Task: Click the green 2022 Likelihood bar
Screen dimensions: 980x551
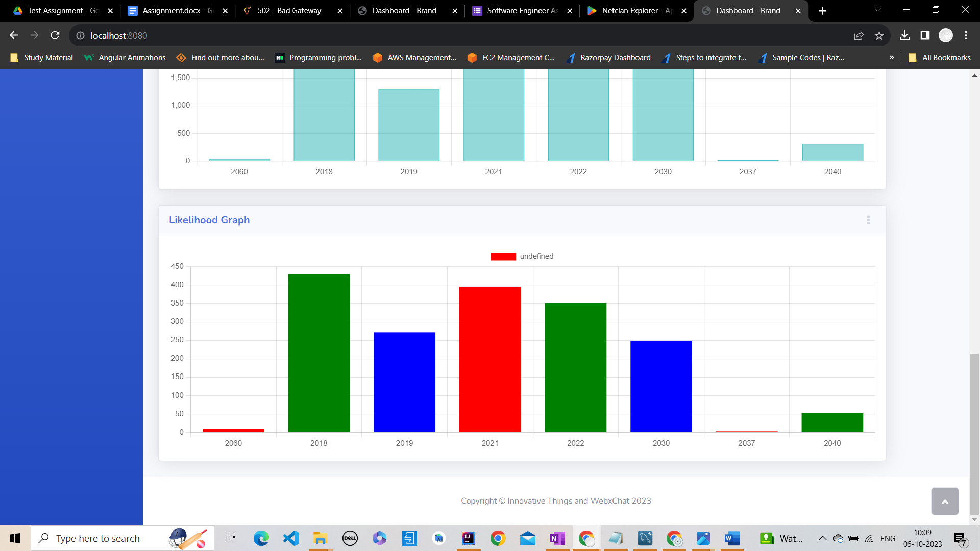Action: 576,367
